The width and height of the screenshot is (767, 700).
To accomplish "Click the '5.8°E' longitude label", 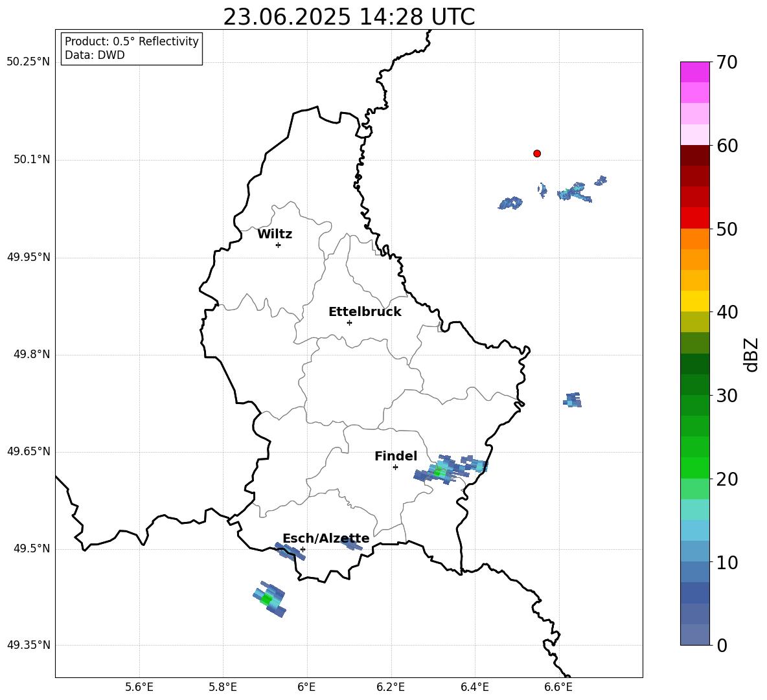I will point(223,688).
